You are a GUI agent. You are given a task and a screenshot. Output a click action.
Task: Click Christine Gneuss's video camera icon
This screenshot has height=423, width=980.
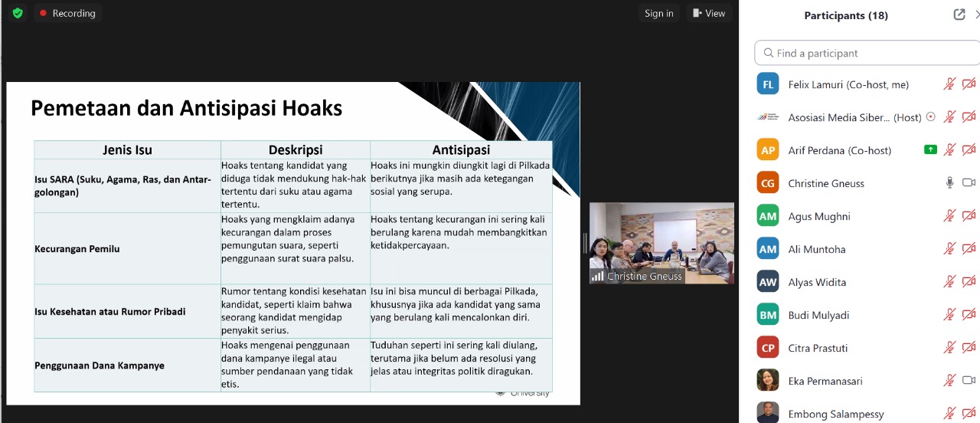tap(969, 183)
